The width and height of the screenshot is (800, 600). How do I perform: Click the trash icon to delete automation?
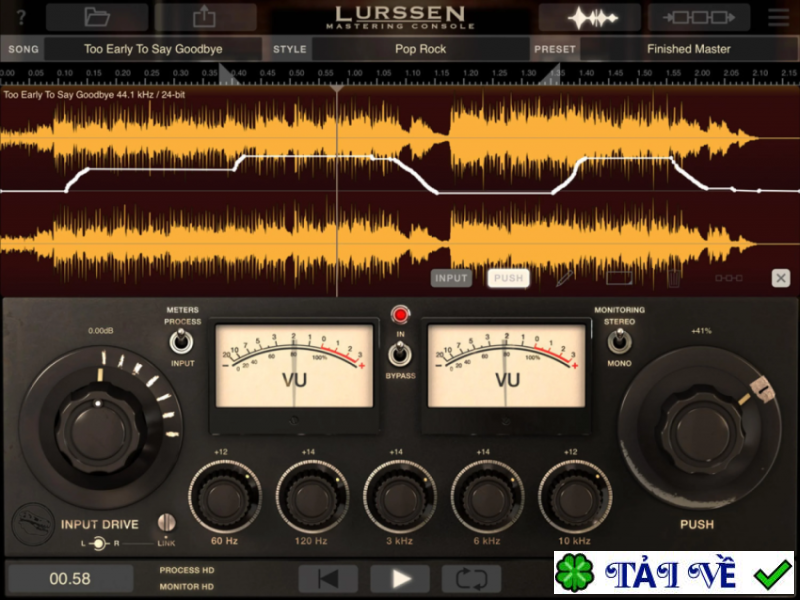pyautogui.click(x=675, y=277)
